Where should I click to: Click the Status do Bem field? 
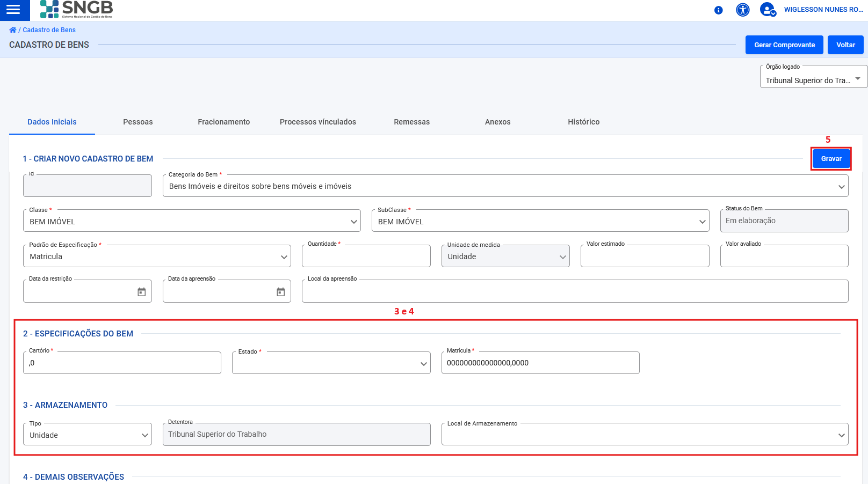(784, 221)
